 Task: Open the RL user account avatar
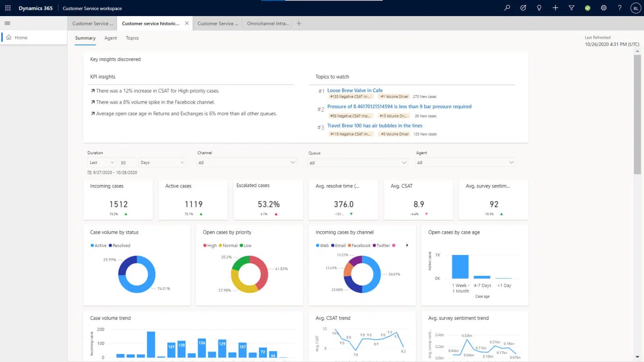click(x=636, y=8)
